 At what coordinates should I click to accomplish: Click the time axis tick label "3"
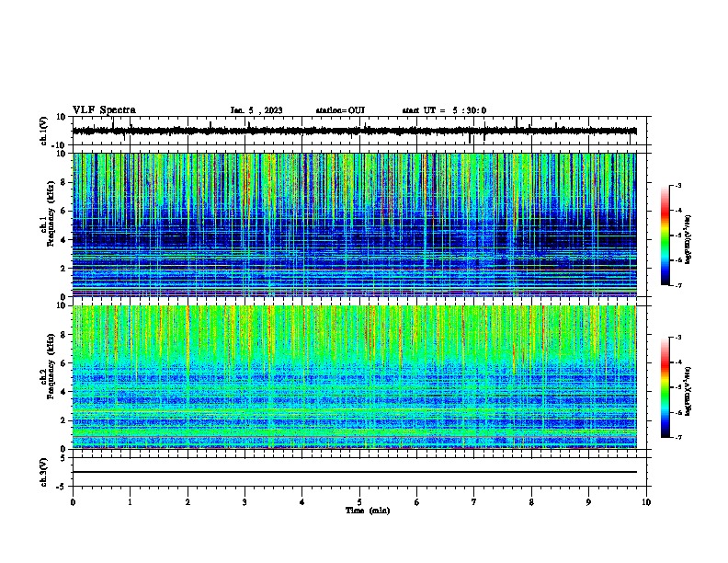click(x=245, y=502)
